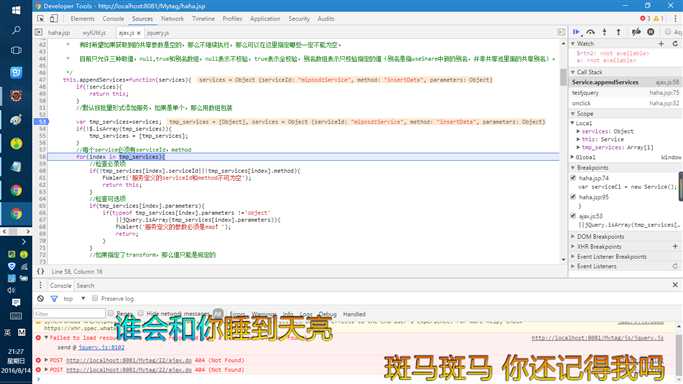Click the pretty print braces icon
The width and height of the screenshot is (683, 384).
pos(41,271)
